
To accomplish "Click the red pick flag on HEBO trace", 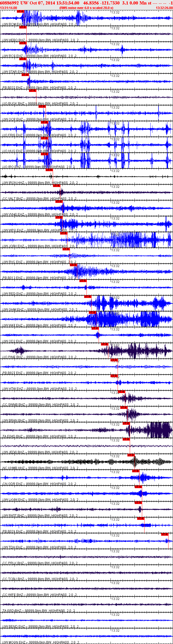I will pyautogui.click(x=23, y=27).
